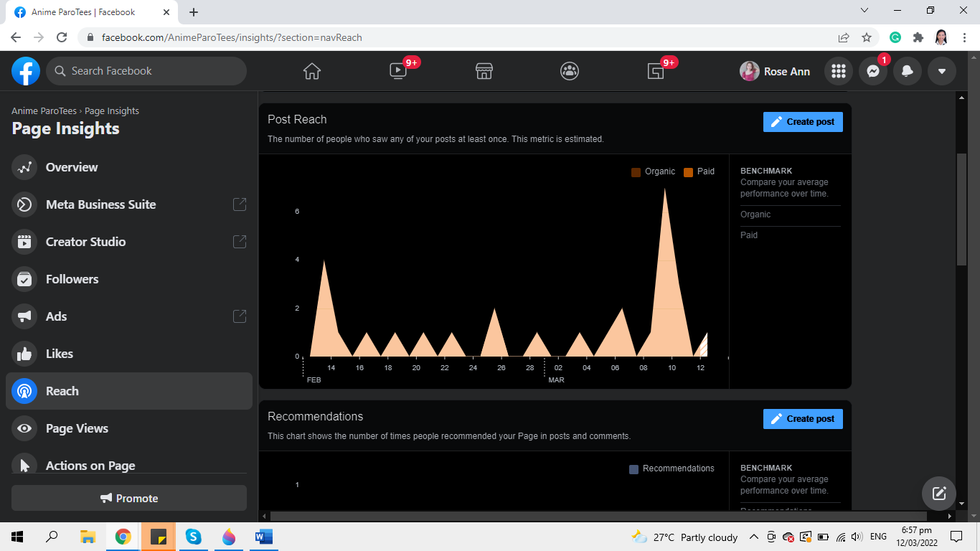This screenshot has width=980, height=551.
Task: Click the Search Facebook field
Action: [x=146, y=71]
